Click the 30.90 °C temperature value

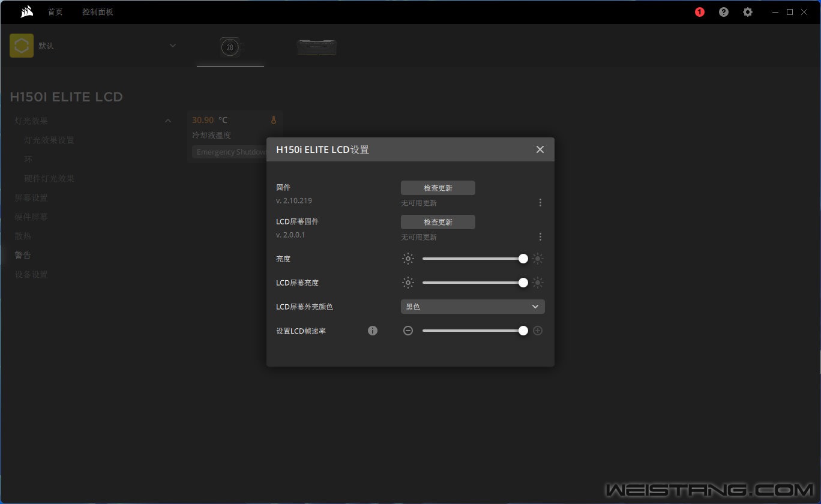coord(209,120)
